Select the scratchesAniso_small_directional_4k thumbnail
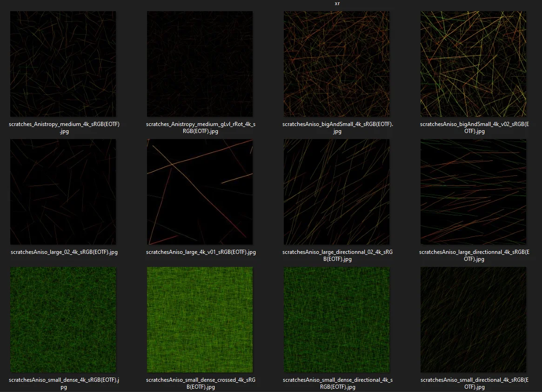Screen dimensions: 542x392 (473, 319)
